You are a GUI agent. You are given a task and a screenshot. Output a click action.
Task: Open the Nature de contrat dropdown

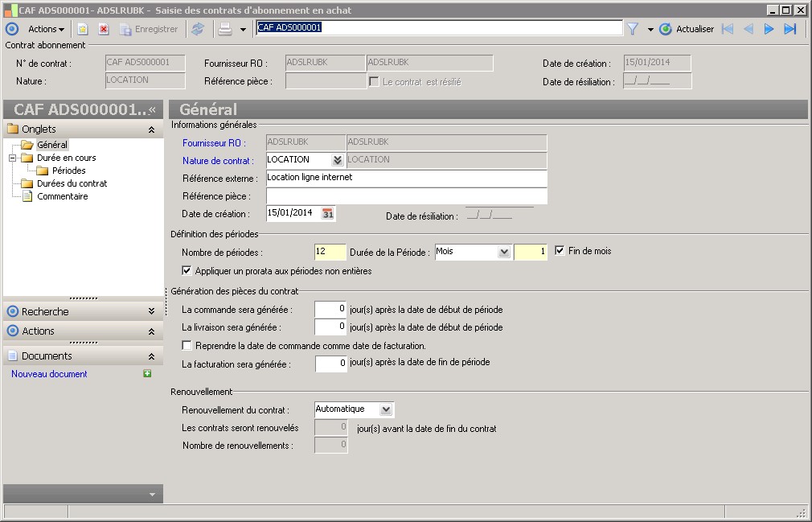[338, 160]
